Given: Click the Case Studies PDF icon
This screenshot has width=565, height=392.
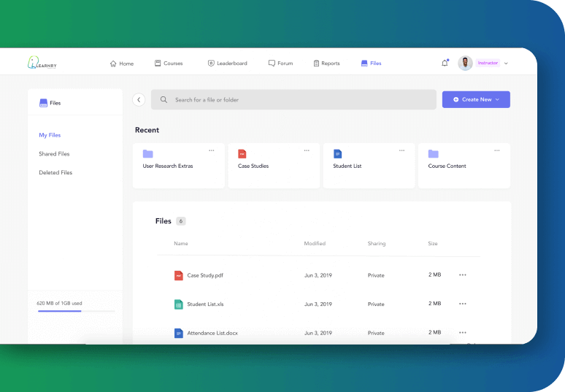Looking at the screenshot, I should 242,154.
